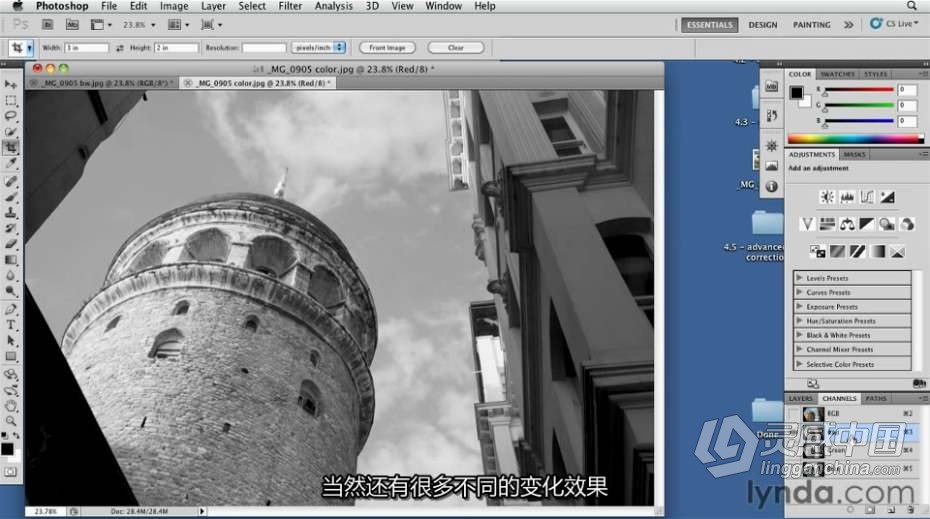The width and height of the screenshot is (930, 519).
Task: Launch Mini Bridge from the application bar
Action: pos(72,25)
